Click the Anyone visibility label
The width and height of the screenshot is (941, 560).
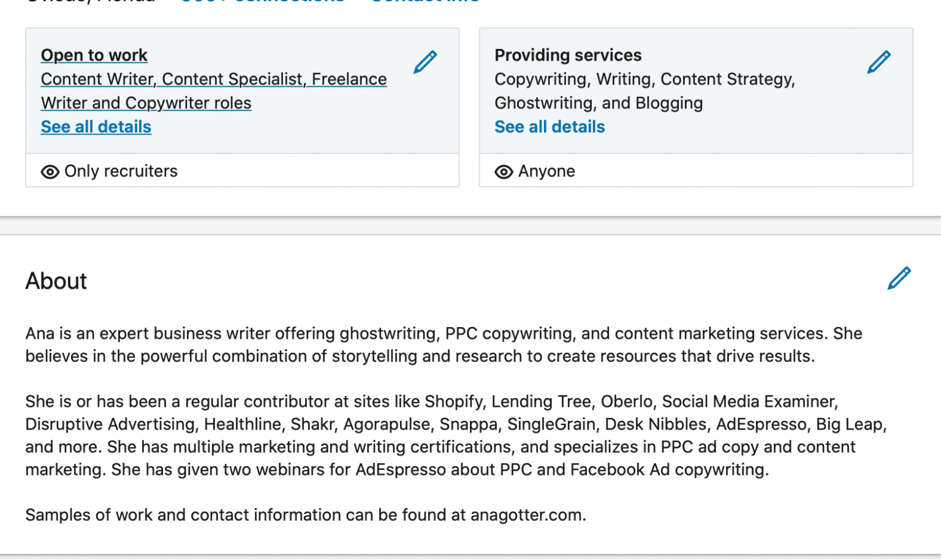point(546,172)
